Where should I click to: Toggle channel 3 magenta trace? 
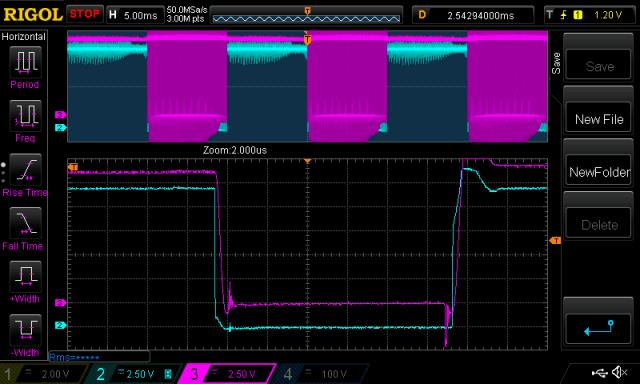pyautogui.click(x=227, y=374)
